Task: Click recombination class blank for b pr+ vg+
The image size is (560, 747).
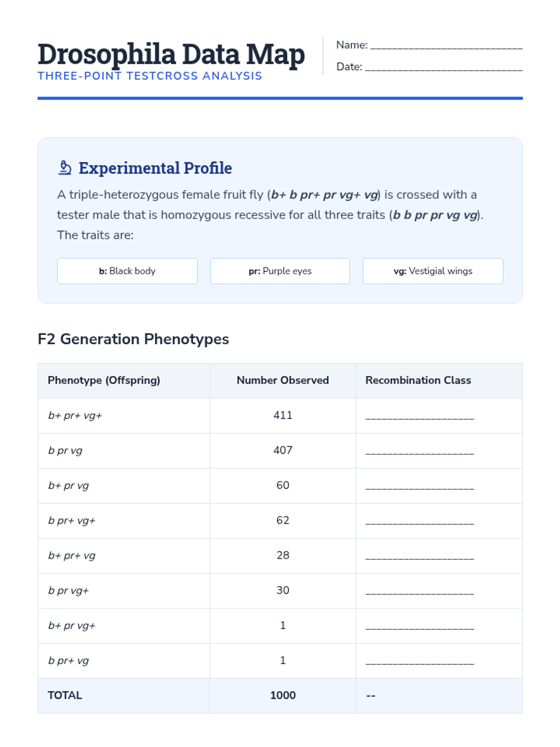Action: (420, 521)
